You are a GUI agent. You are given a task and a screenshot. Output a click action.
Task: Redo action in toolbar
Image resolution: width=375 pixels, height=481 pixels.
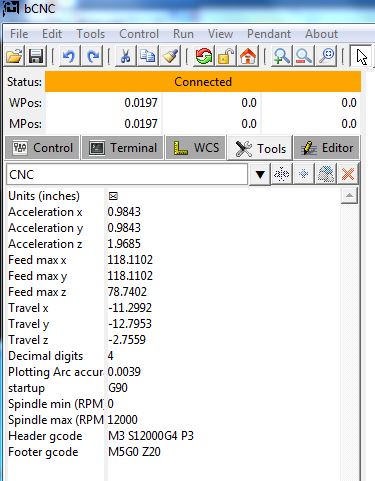click(x=92, y=56)
